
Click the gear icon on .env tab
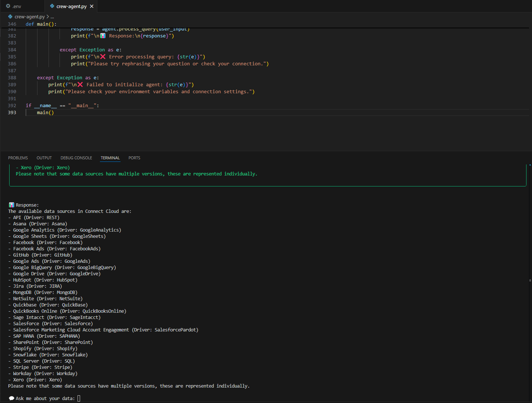8,6
